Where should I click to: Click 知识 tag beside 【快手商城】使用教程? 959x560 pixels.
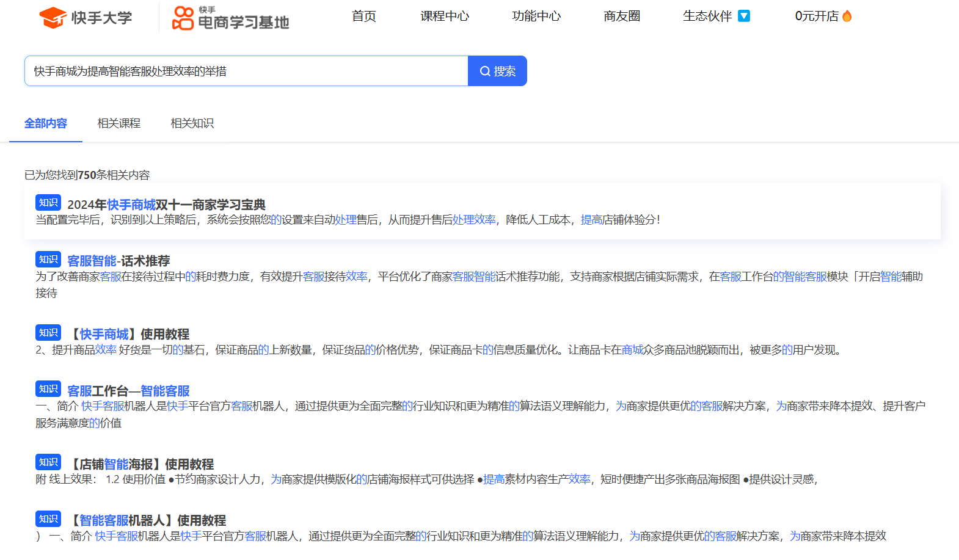pos(48,333)
